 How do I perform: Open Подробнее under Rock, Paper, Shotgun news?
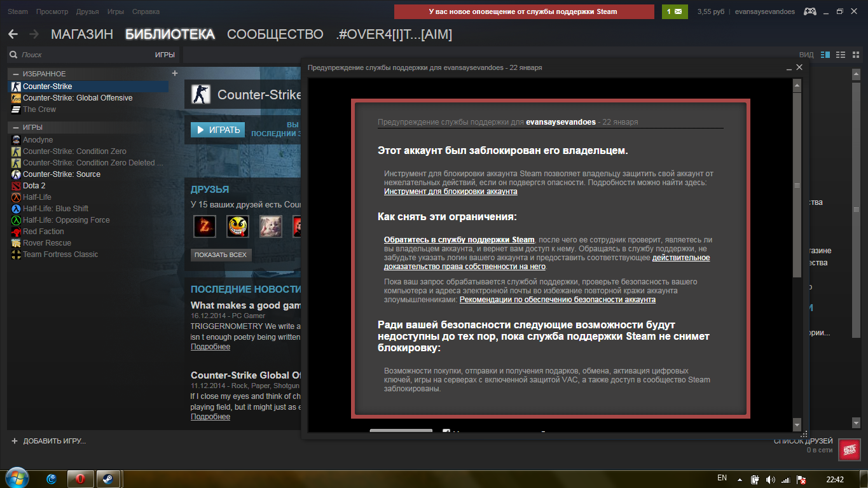210,417
